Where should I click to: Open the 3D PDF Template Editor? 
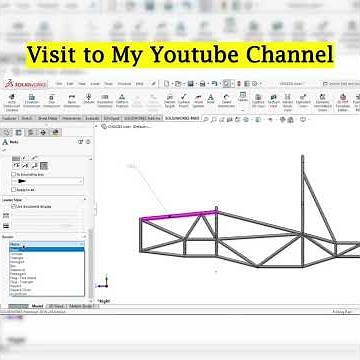343,102
